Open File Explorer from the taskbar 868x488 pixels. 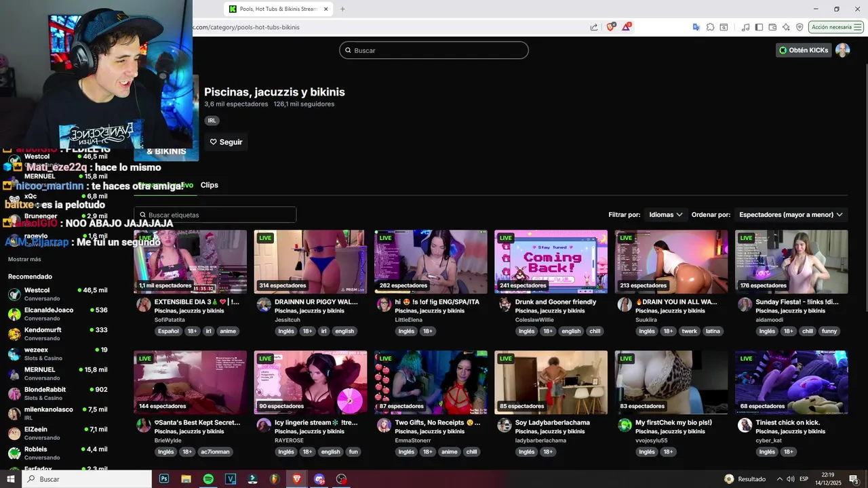point(186,479)
